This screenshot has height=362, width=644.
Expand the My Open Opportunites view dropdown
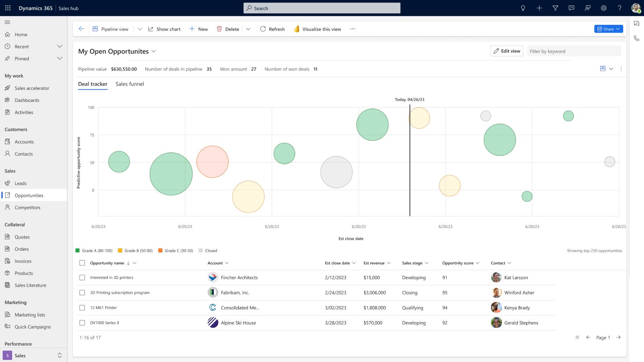pyautogui.click(x=153, y=51)
